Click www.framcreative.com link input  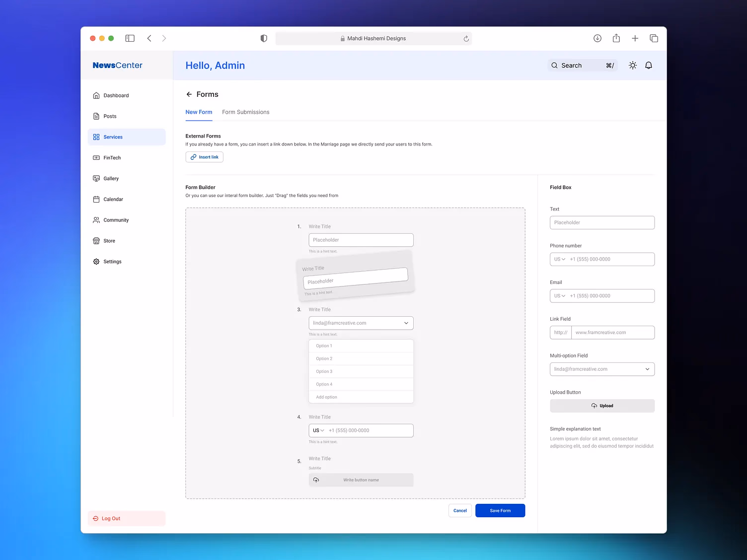point(613,333)
